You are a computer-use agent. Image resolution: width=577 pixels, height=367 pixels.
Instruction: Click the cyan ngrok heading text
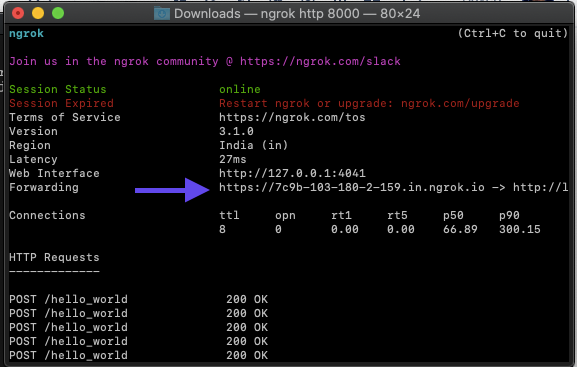click(x=26, y=33)
